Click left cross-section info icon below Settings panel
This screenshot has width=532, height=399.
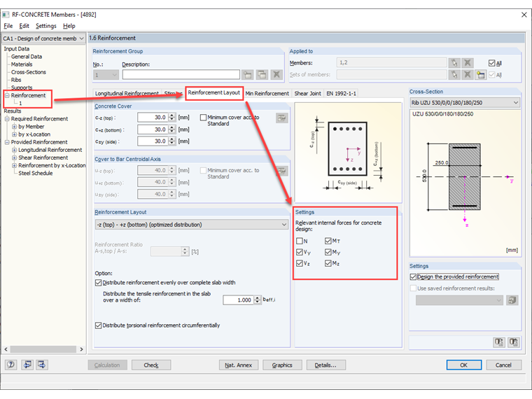tap(498, 342)
